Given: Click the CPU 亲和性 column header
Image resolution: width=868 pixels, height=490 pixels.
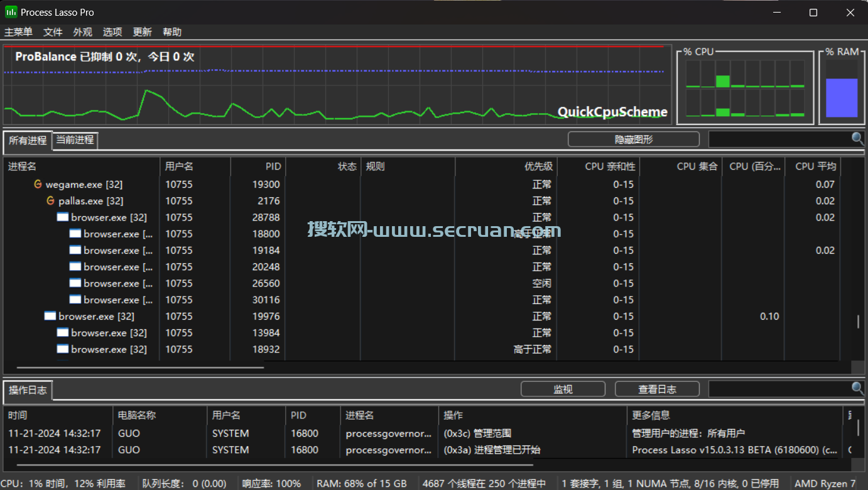Looking at the screenshot, I should click(599, 166).
